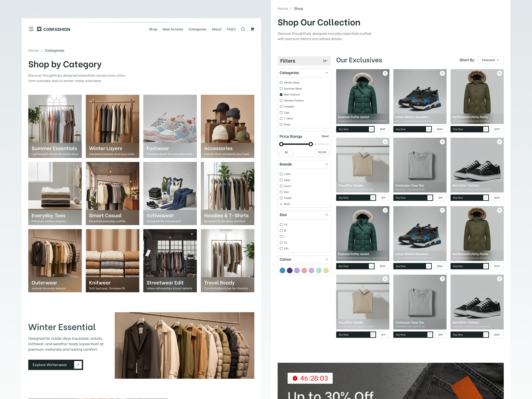Click the minimum price input field showing 00

286,152
